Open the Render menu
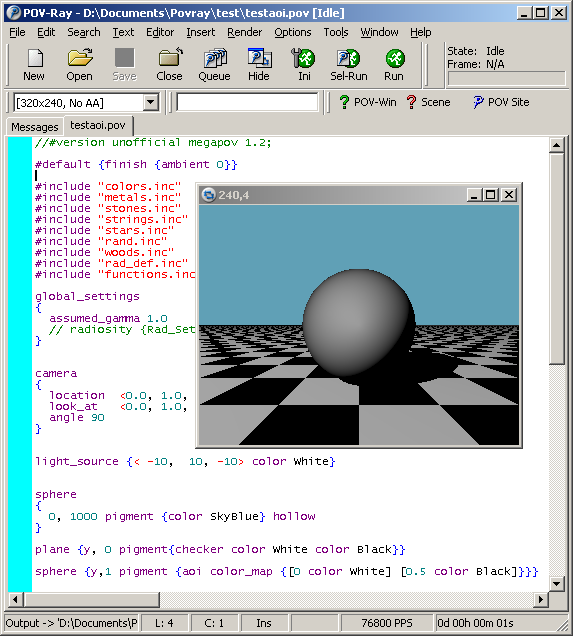Viewport: 573px width, 636px height. [245, 32]
